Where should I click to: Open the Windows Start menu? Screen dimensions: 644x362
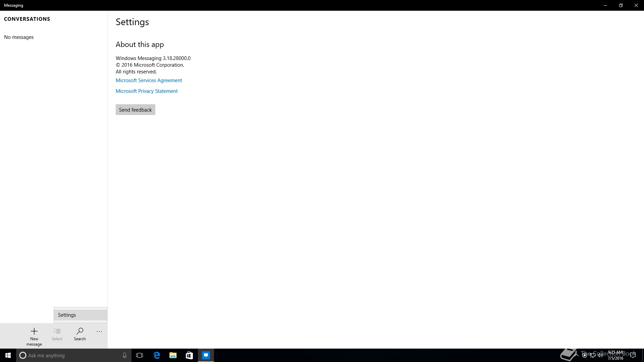point(8,355)
